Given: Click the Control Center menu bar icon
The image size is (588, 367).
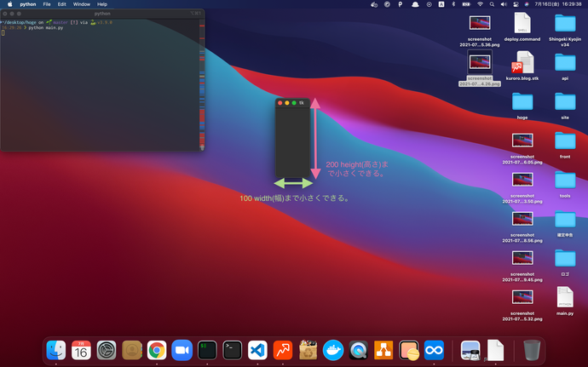Looking at the screenshot, I should (x=516, y=4).
